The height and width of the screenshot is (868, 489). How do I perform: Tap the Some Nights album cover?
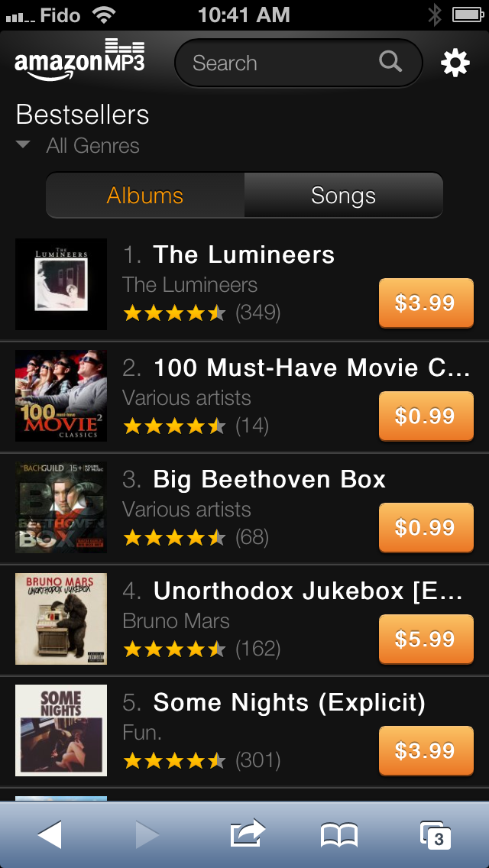[61, 730]
